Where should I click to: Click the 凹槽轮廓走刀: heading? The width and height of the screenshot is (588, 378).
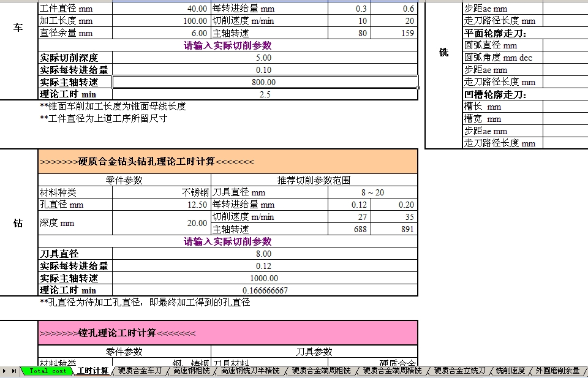coord(495,94)
